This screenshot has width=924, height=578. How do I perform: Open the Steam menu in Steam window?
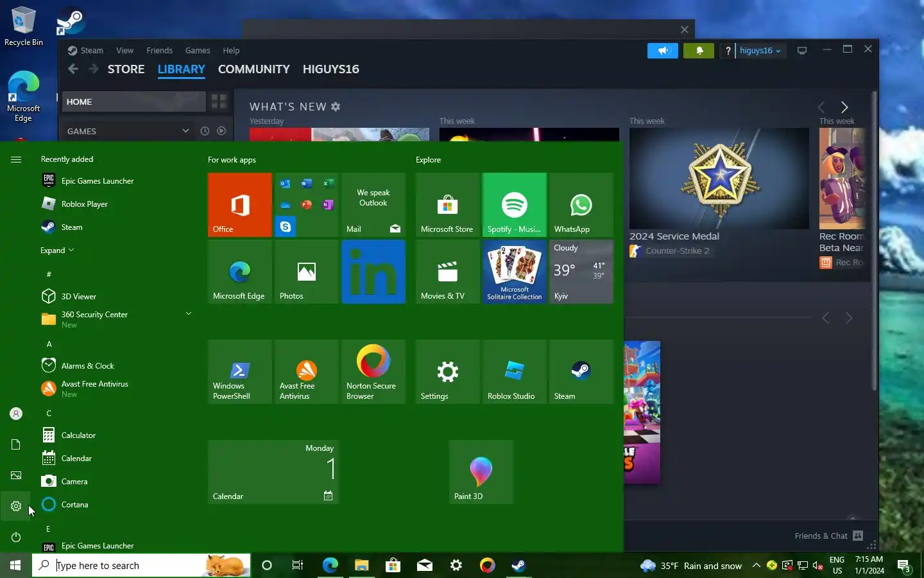point(85,51)
